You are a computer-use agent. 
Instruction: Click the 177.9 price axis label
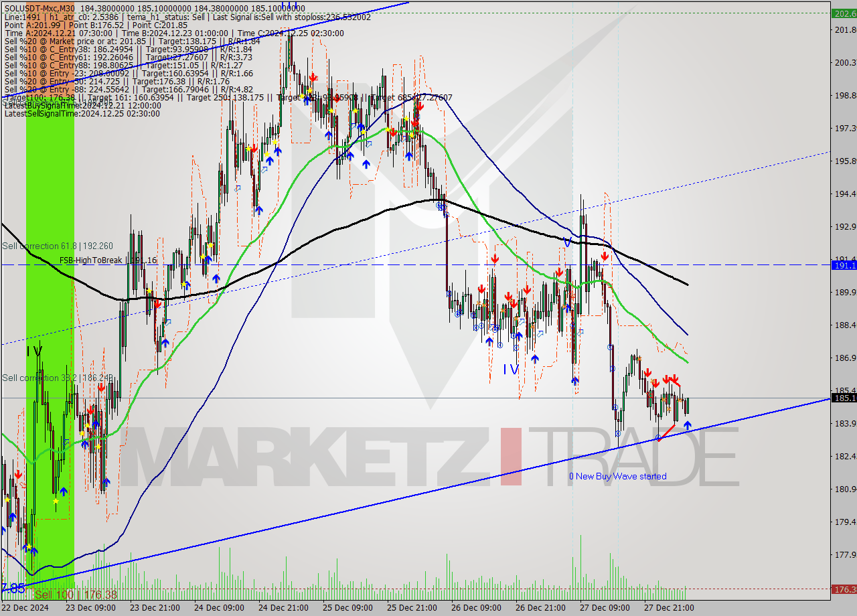844,554
